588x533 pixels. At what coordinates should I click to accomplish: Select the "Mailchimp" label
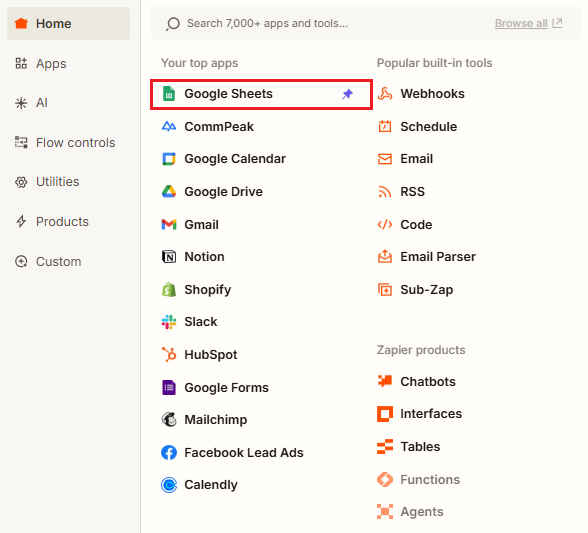[x=216, y=420]
